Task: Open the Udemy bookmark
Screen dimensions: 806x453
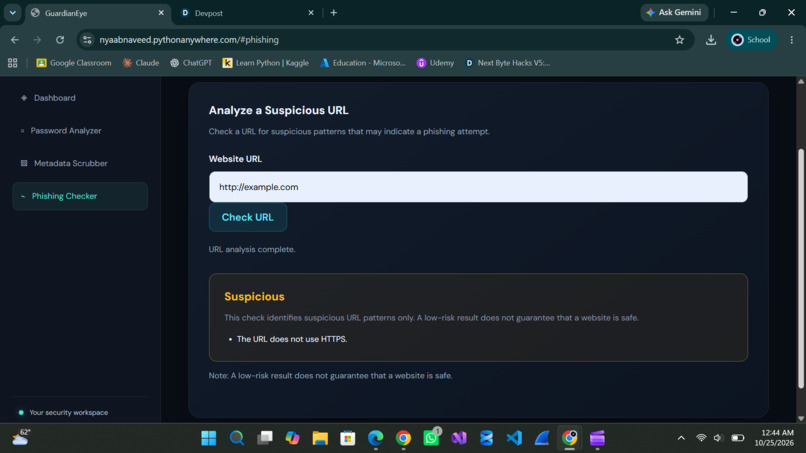Action: click(x=435, y=63)
